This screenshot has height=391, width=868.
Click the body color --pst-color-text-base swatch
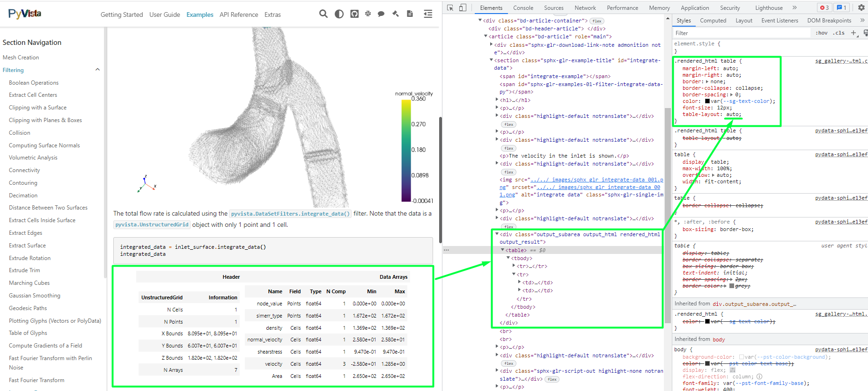click(707, 363)
